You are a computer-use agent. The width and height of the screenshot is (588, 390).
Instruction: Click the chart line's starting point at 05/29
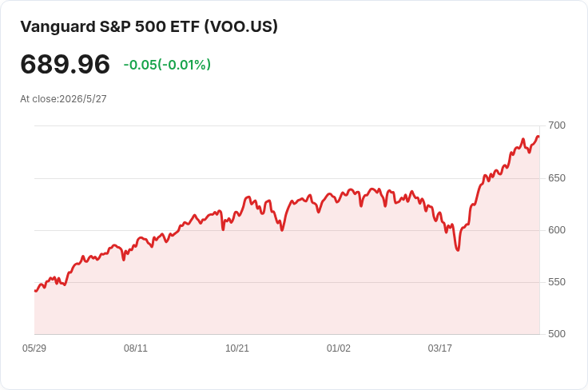(35, 291)
